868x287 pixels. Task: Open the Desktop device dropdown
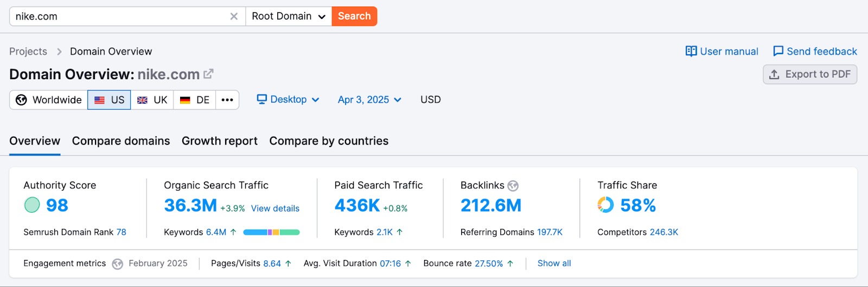coord(288,100)
